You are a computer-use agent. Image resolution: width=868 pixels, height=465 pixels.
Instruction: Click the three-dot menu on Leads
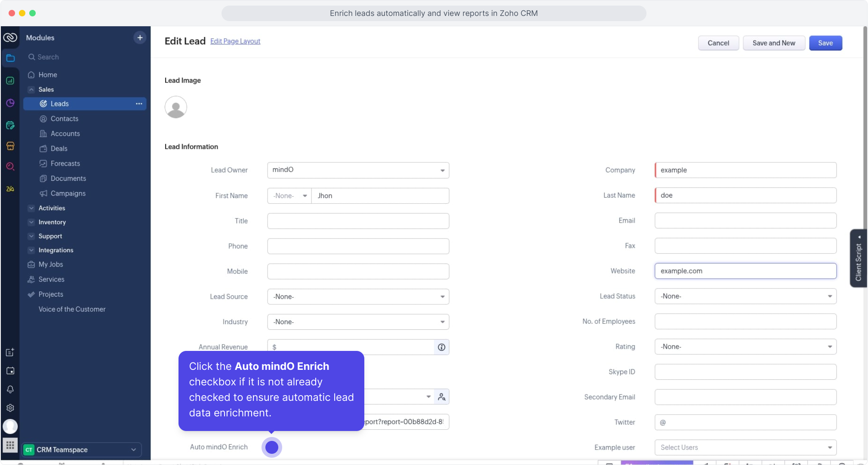pyautogui.click(x=139, y=104)
